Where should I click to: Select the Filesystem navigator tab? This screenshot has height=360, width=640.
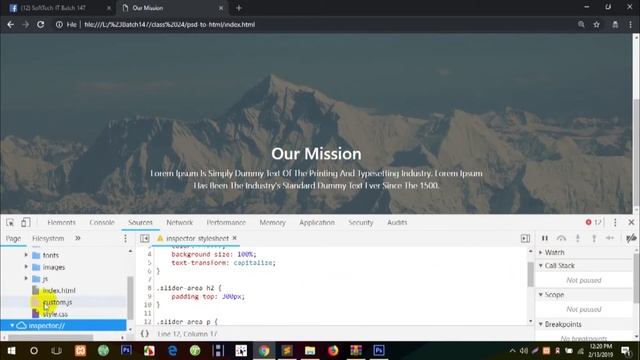click(x=48, y=238)
